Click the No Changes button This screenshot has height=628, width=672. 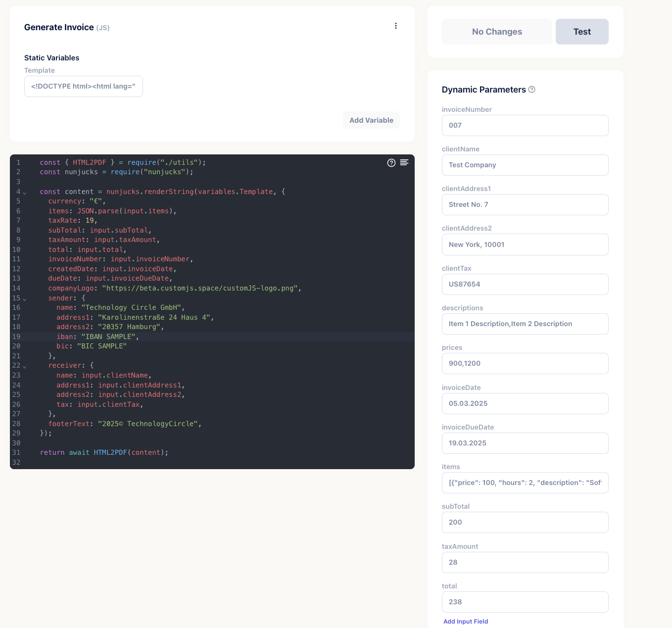point(497,32)
